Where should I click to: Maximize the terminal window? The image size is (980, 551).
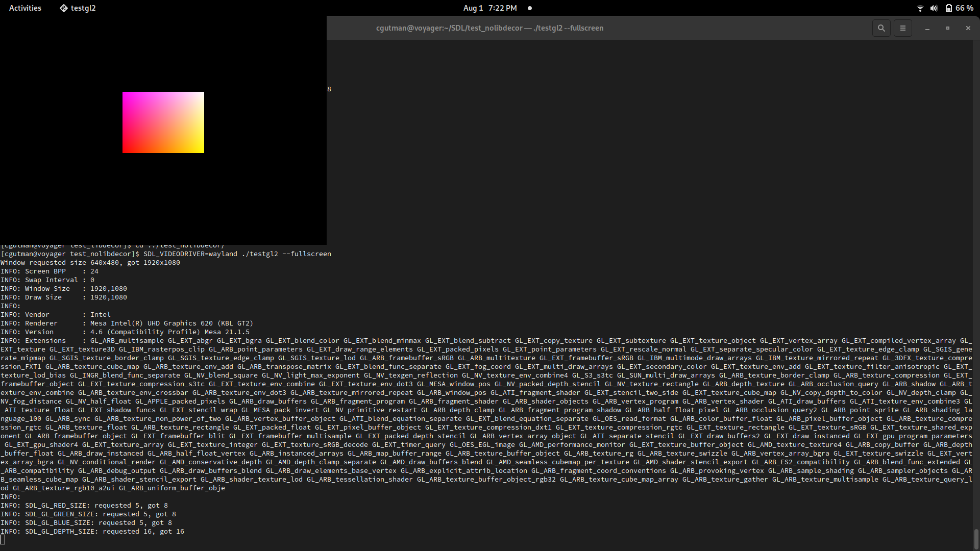947,28
